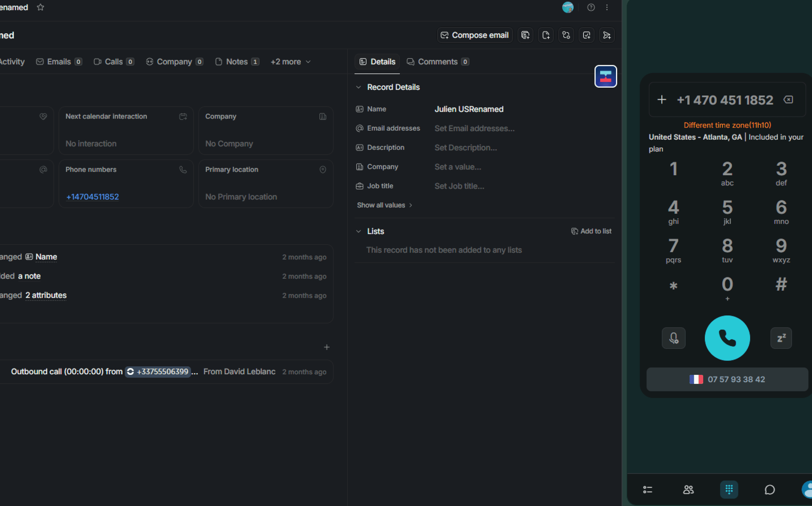Collapse the Lists section

[359, 231]
